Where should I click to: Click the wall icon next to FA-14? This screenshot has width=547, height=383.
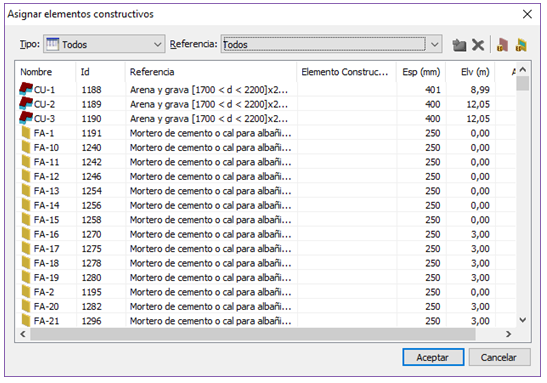(26, 205)
